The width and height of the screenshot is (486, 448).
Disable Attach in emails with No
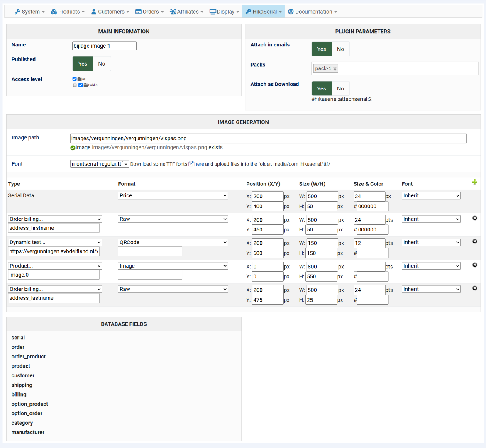point(340,49)
